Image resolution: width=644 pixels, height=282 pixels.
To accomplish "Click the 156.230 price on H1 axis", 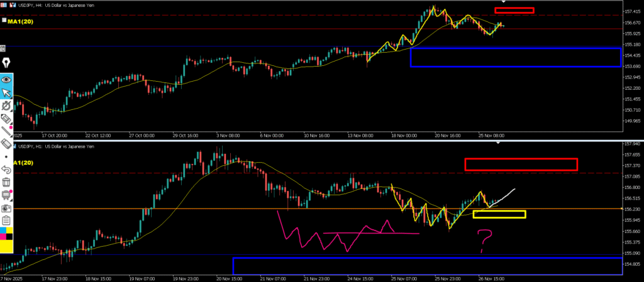I will click(633, 209).
